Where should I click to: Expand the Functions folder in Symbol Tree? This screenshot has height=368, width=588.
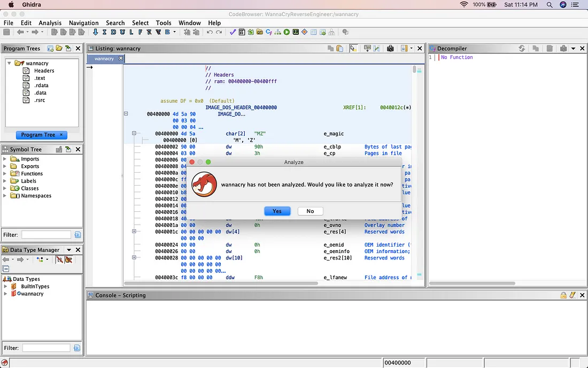point(5,174)
